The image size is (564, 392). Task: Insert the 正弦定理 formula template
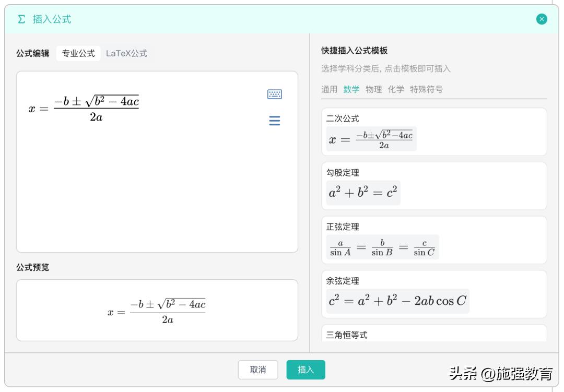434,240
